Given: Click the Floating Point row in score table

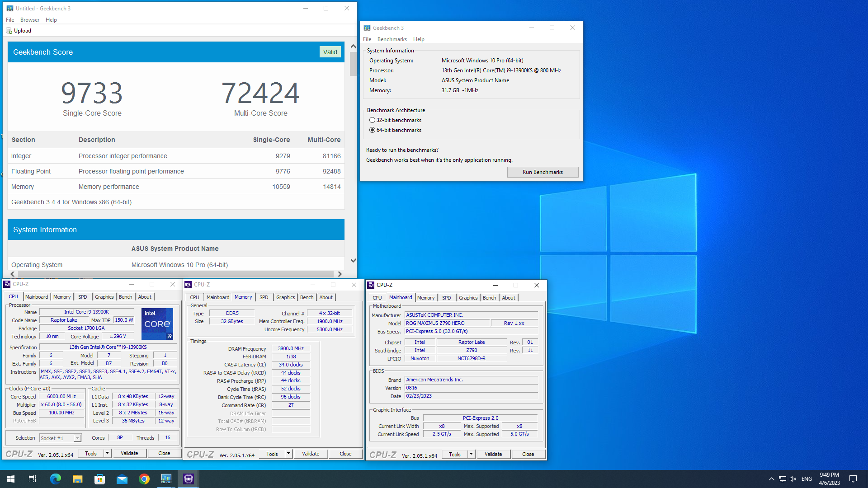Looking at the screenshot, I should 176,171.
